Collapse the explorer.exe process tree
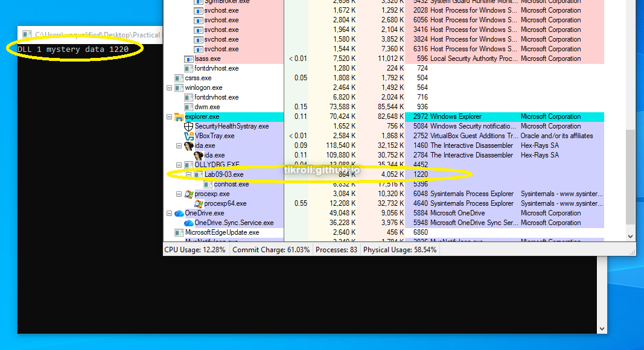This screenshot has width=644, height=350. [170, 116]
